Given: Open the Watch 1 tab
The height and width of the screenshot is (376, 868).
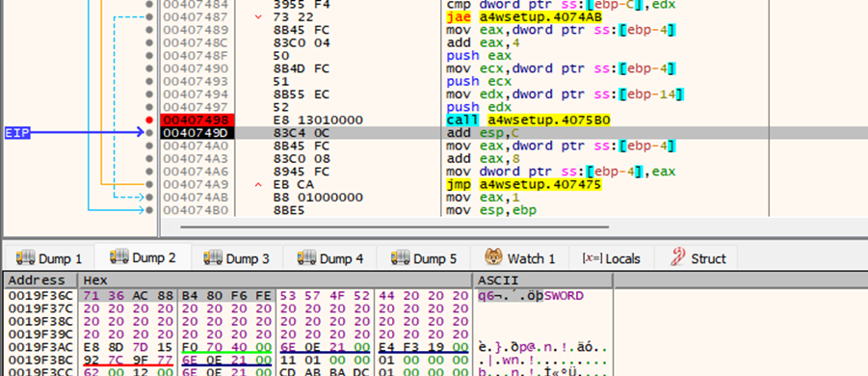Looking at the screenshot, I should (520, 258).
